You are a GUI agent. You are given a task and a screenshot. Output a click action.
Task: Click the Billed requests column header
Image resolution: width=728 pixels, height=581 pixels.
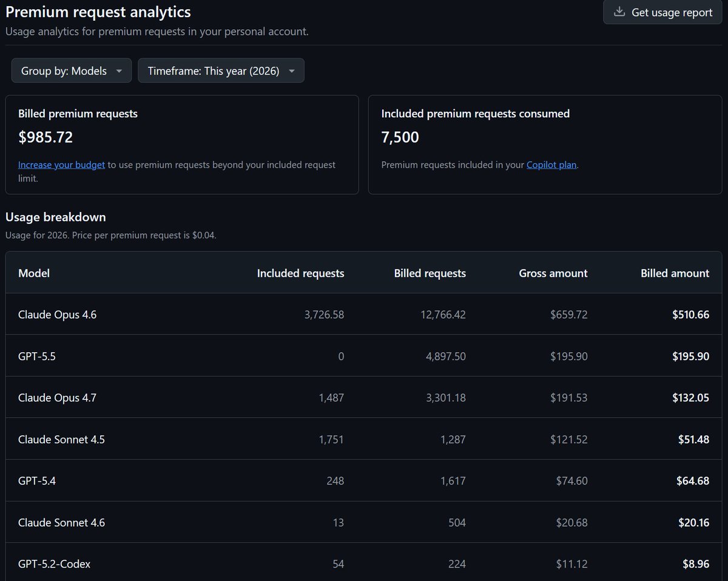[x=430, y=273]
